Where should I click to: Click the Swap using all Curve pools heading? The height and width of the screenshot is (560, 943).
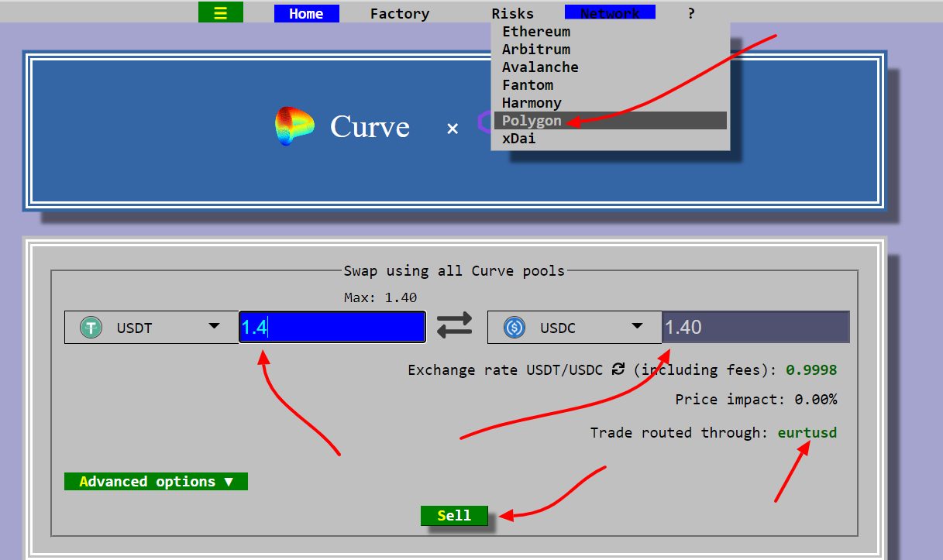point(454,271)
